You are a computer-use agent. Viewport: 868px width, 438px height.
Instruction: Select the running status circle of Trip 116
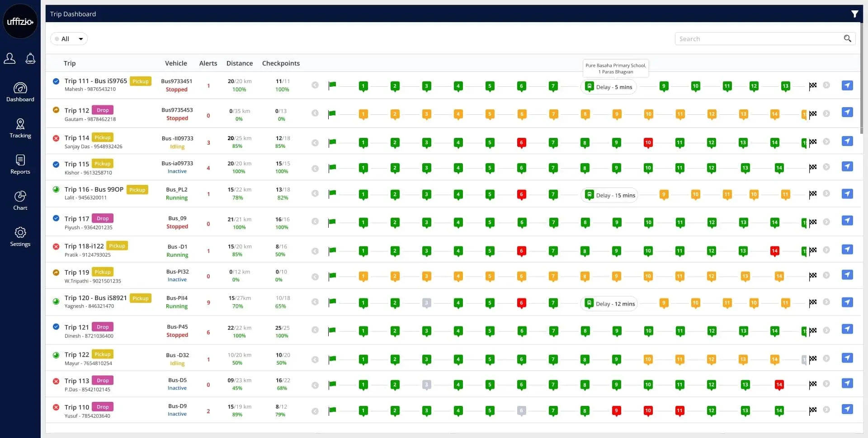[x=56, y=190]
